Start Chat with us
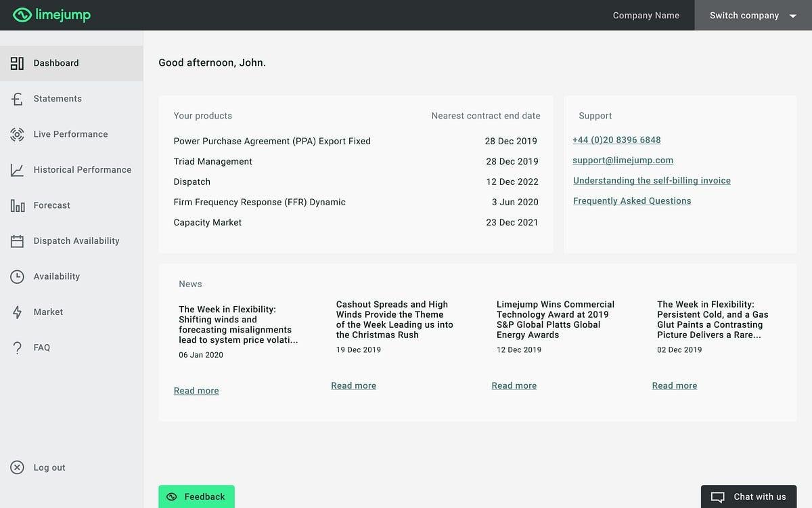Viewport: 812px width, 508px height. click(x=748, y=496)
